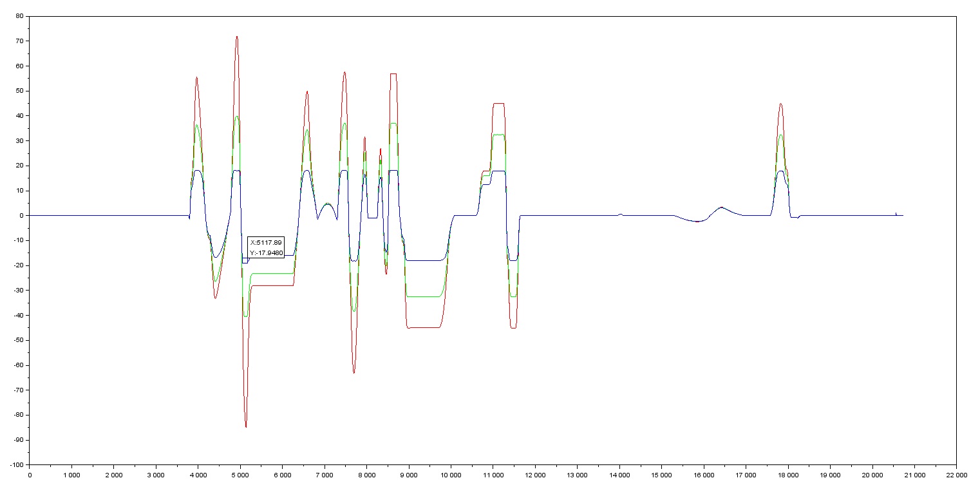The image size is (980, 487).
Task: Click the y-axis tick label 50
Action: (20, 91)
